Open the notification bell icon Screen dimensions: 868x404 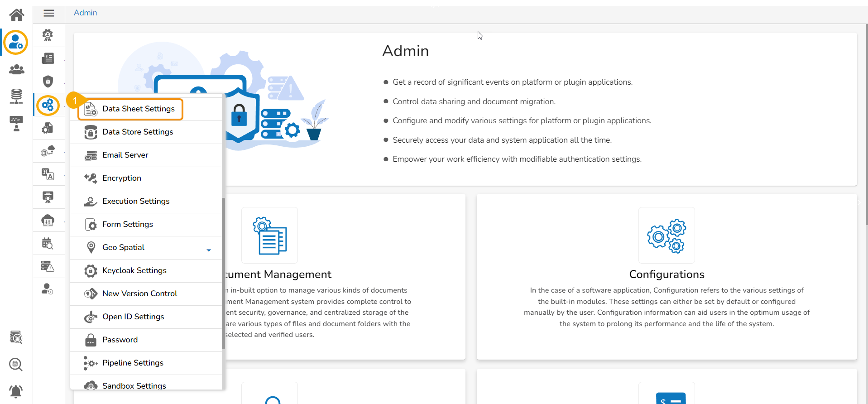(x=16, y=391)
